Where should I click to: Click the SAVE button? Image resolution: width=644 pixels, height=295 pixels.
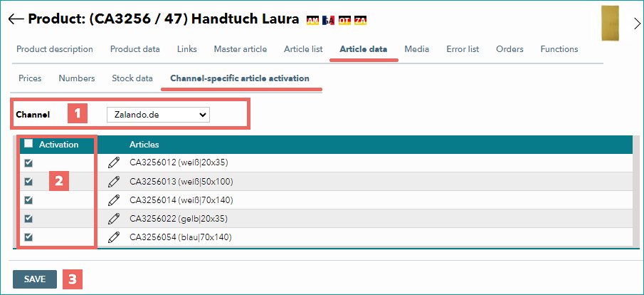click(x=35, y=279)
